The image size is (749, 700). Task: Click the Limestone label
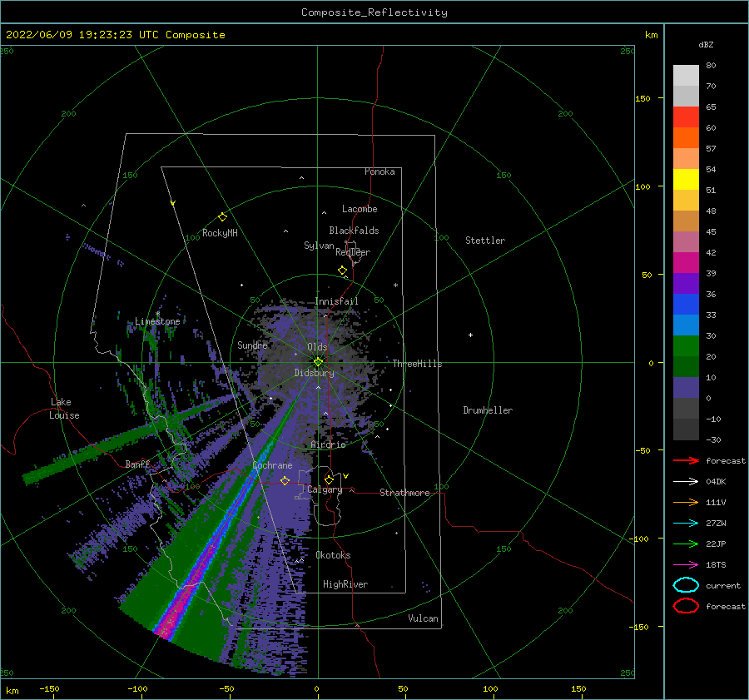[x=157, y=321]
